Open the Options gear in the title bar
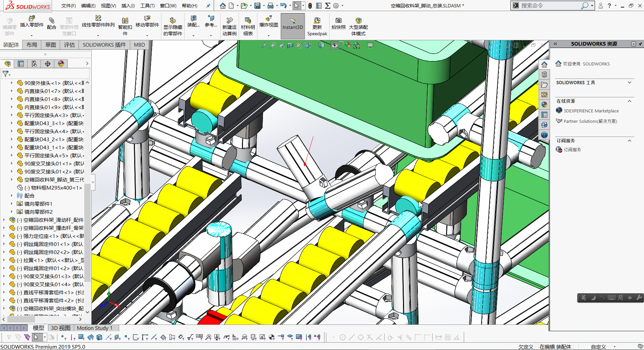644x350 pixels. click(x=336, y=6)
